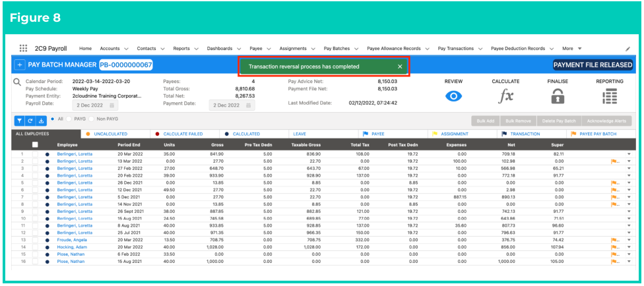Screen dimensions: 644x286
Task: Click the orange flag on Hocking, Adam row
Action: coord(614,247)
